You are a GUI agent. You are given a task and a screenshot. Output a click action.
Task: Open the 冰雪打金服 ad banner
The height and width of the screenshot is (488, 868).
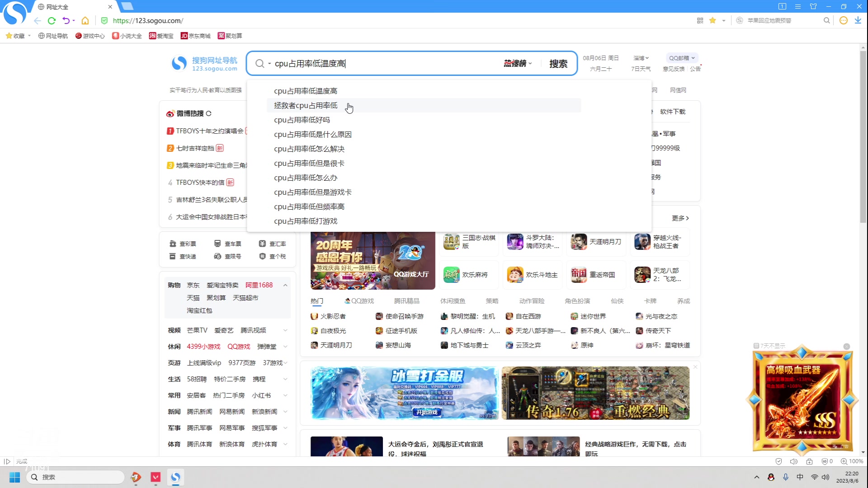(x=405, y=393)
